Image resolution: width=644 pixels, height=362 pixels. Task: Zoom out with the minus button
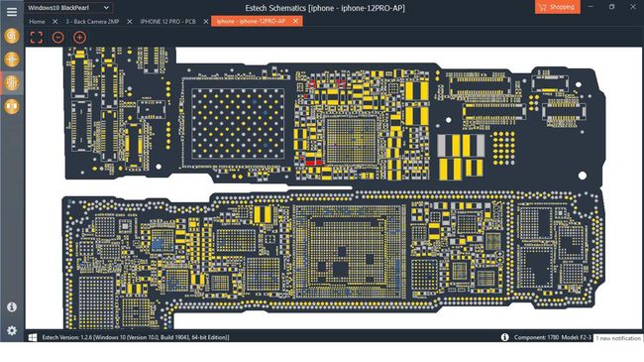(x=57, y=38)
